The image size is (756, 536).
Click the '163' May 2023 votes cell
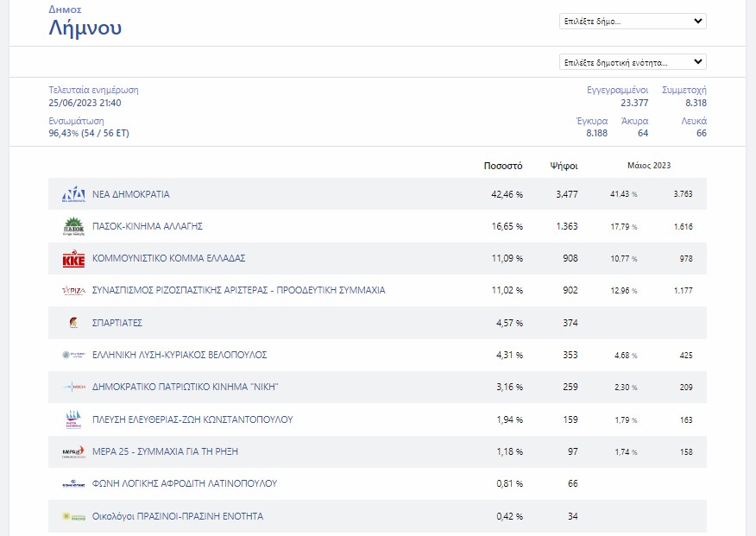click(x=686, y=419)
